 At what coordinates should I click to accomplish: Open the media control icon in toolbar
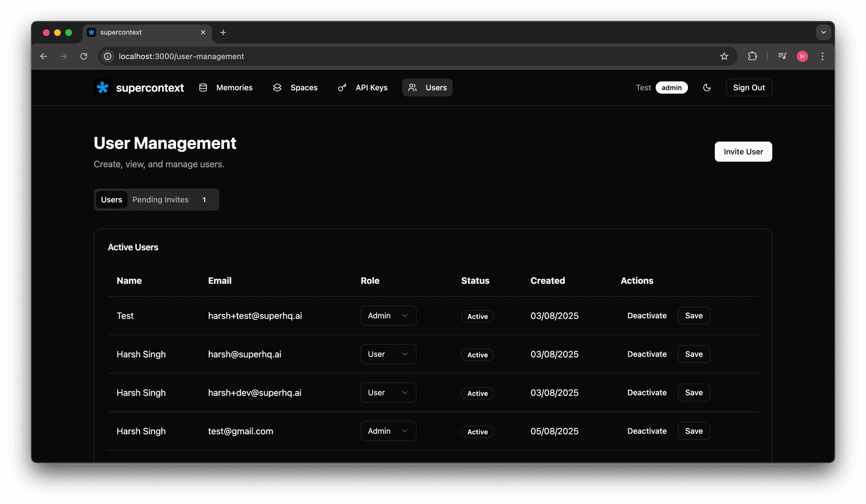coord(782,56)
